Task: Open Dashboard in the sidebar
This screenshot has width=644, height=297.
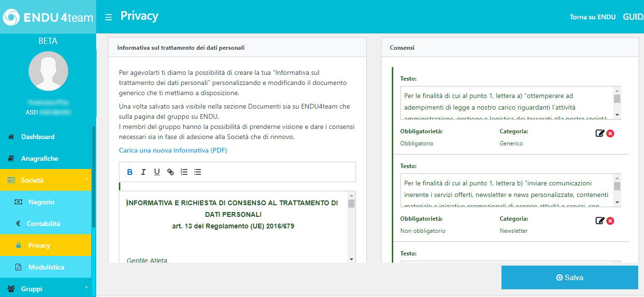Action: coord(38,137)
